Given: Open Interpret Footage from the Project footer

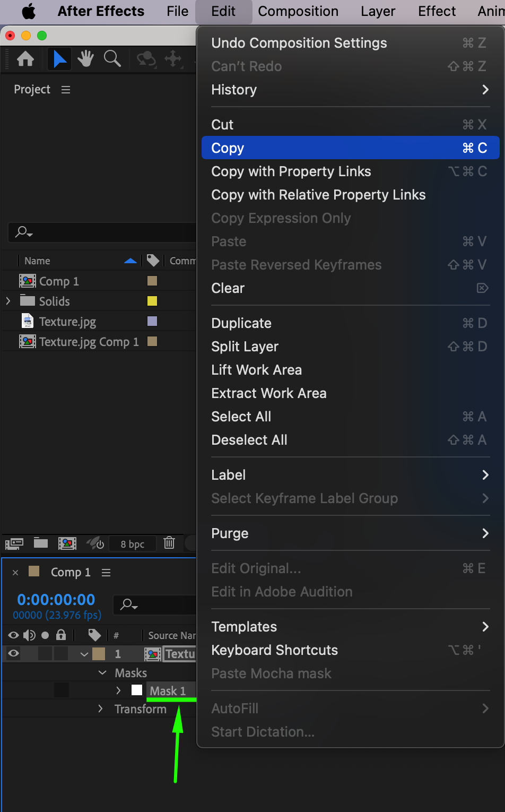Looking at the screenshot, I should (x=14, y=543).
